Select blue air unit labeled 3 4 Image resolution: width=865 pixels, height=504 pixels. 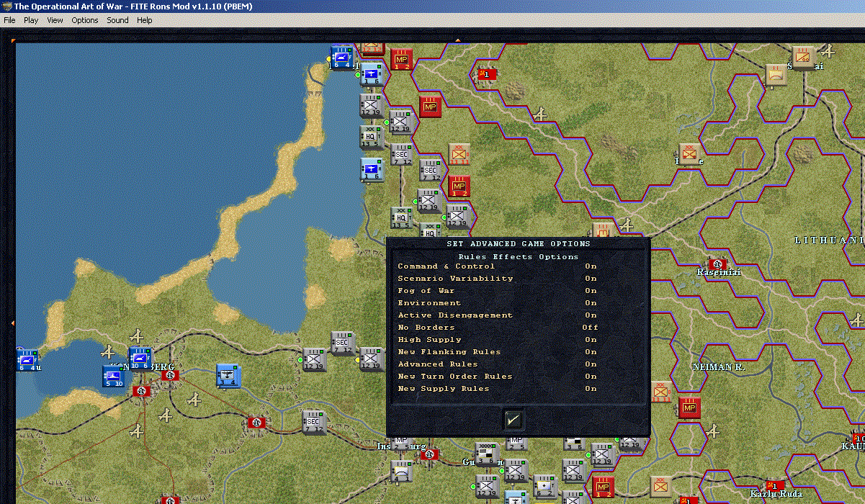point(228,375)
